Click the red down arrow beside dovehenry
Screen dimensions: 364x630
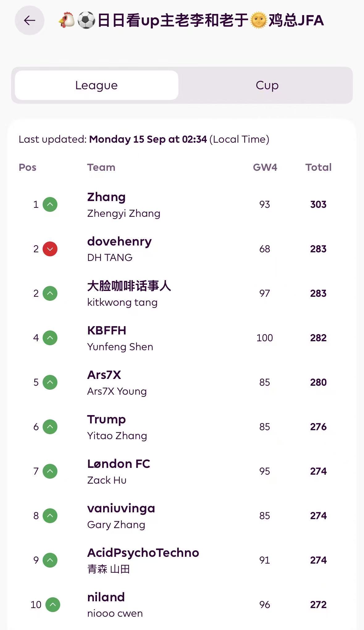(50, 249)
